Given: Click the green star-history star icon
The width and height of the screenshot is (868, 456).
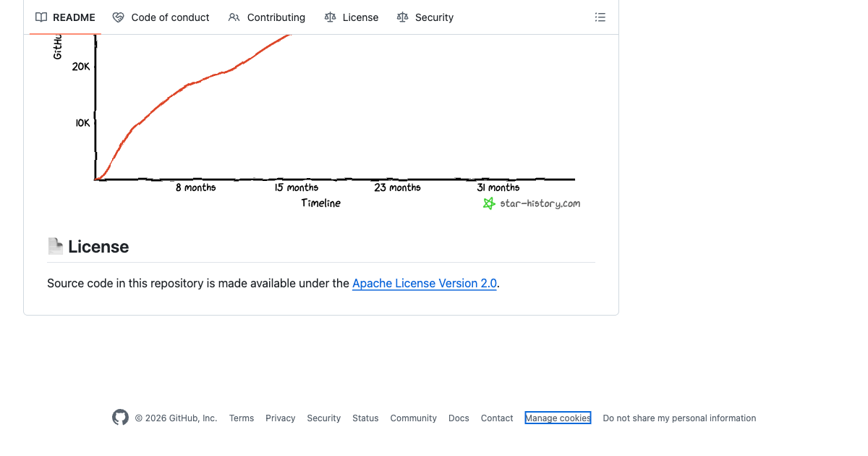Looking at the screenshot, I should click(x=490, y=203).
